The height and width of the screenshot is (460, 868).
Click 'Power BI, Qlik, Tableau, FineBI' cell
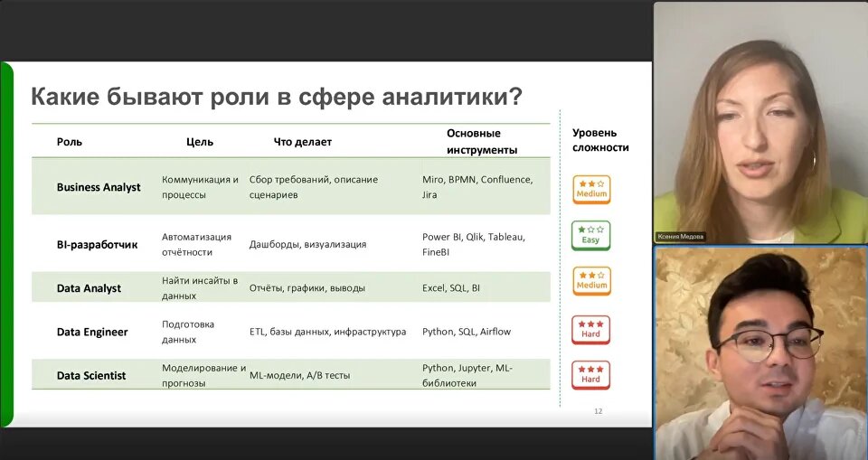(x=474, y=245)
